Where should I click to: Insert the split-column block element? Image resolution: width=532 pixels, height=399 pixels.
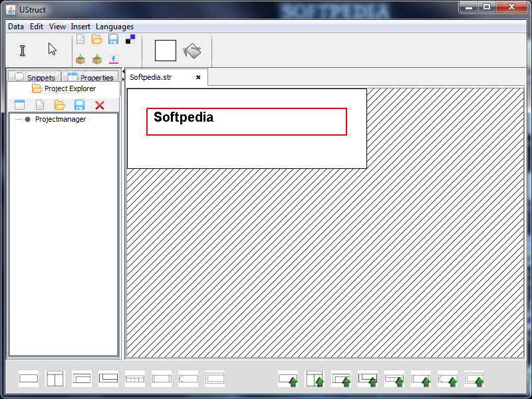click(x=55, y=378)
